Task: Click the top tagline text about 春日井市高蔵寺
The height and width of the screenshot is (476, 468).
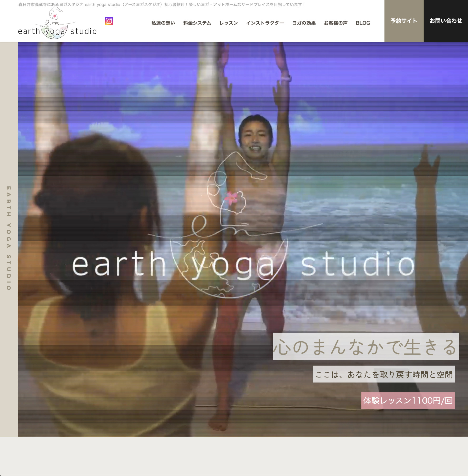Action: point(162,5)
